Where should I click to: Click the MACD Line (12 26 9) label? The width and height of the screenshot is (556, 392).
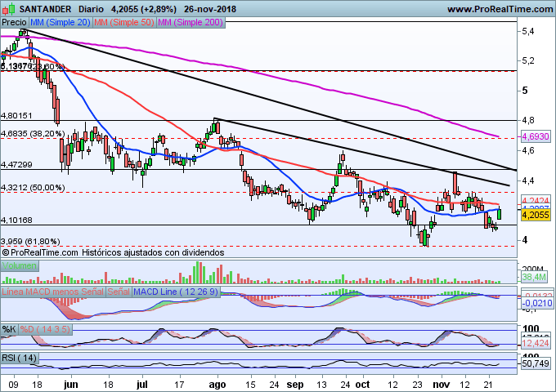pos(176,292)
